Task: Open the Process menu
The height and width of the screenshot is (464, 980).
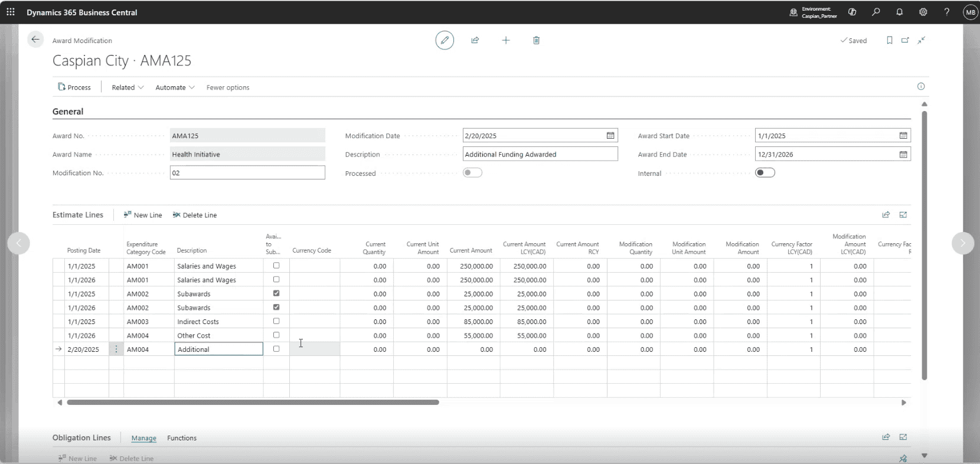Action: 74,87
